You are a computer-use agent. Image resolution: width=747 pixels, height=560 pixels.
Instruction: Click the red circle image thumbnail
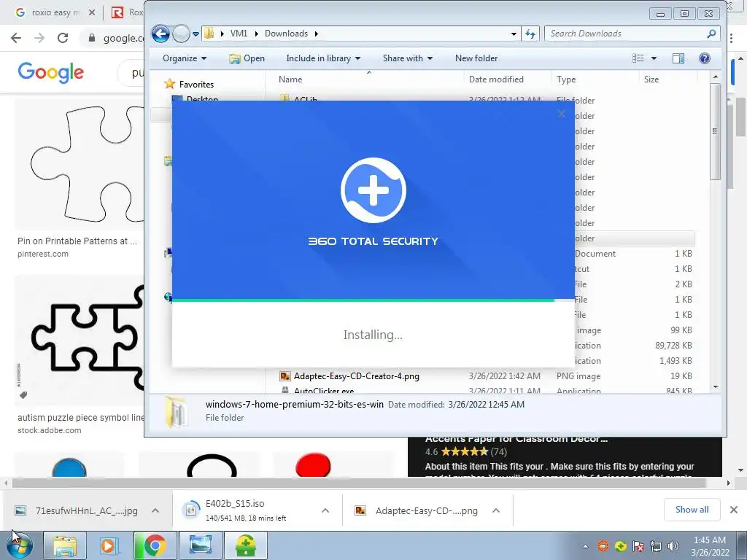(x=313, y=465)
